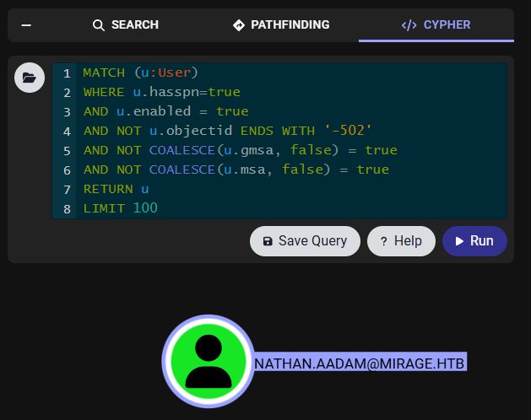This screenshot has height=420, width=531.
Task: Click the floppy disk icon in Save Query
Action: pos(268,241)
